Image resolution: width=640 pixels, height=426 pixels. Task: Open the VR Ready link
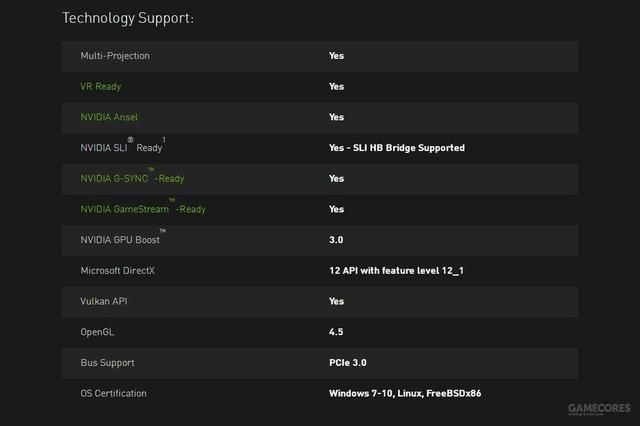tap(101, 87)
